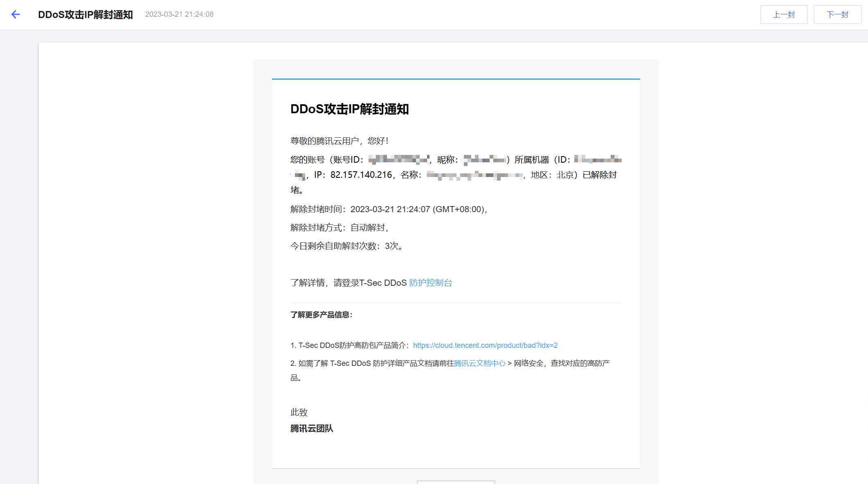Click the 解除封堵方式 自动解封 line
Screen dimensions: 868x484
pos(339,228)
